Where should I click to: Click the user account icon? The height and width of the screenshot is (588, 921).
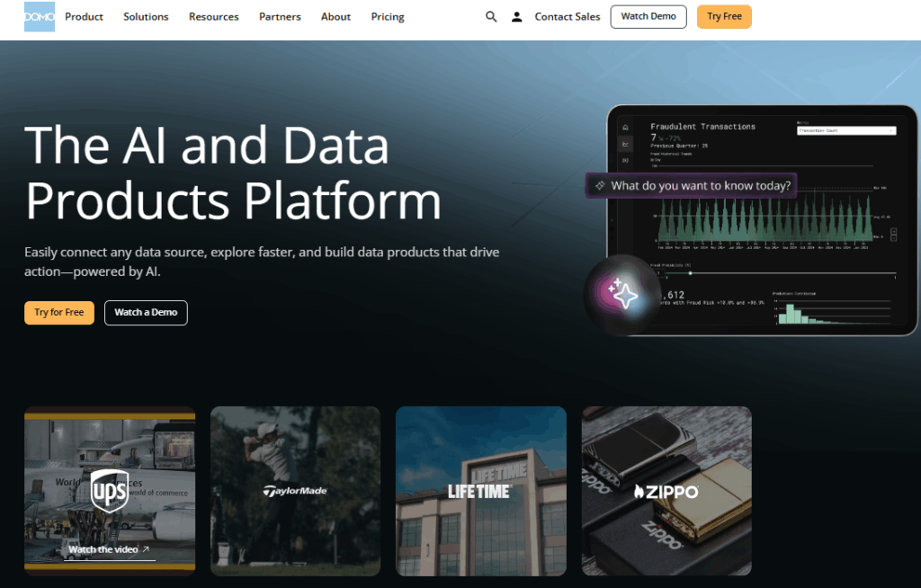pyautogui.click(x=516, y=16)
